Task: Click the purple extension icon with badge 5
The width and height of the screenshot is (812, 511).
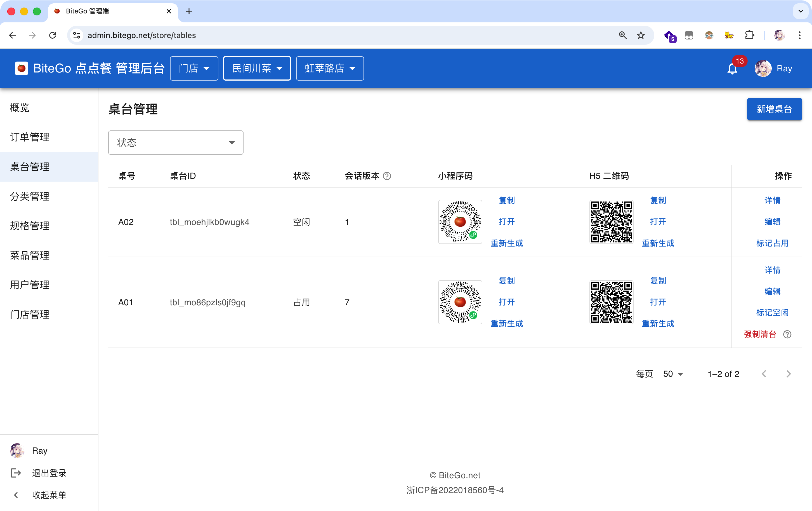Action: pyautogui.click(x=670, y=36)
